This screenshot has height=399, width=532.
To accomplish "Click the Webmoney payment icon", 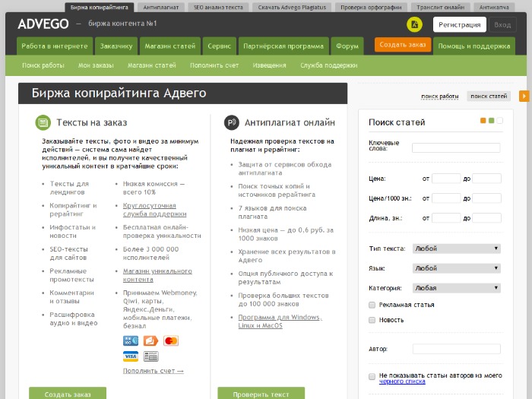I will (x=131, y=340).
